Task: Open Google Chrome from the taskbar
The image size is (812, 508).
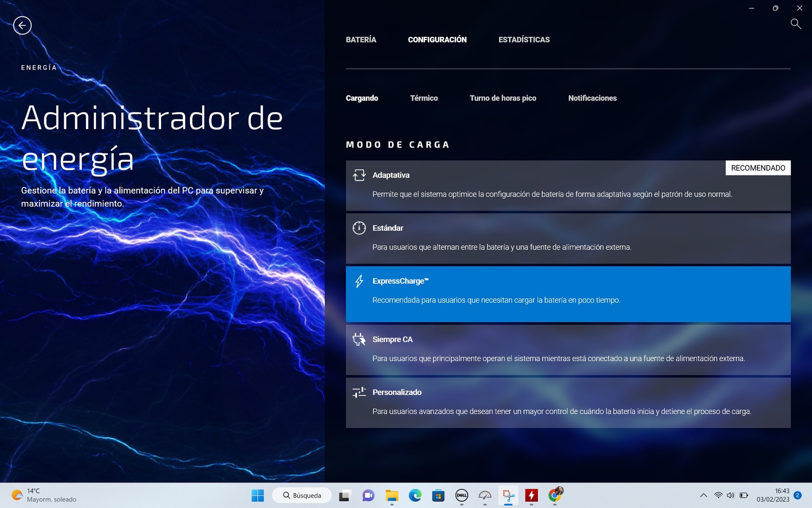Action: pos(555,495)
